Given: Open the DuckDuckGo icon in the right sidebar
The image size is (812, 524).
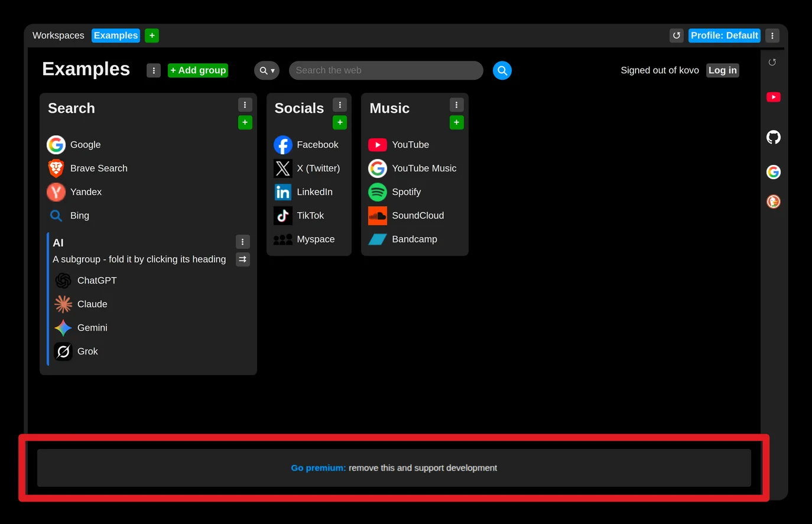Looking at the screenshot, I should click(773, 201).
